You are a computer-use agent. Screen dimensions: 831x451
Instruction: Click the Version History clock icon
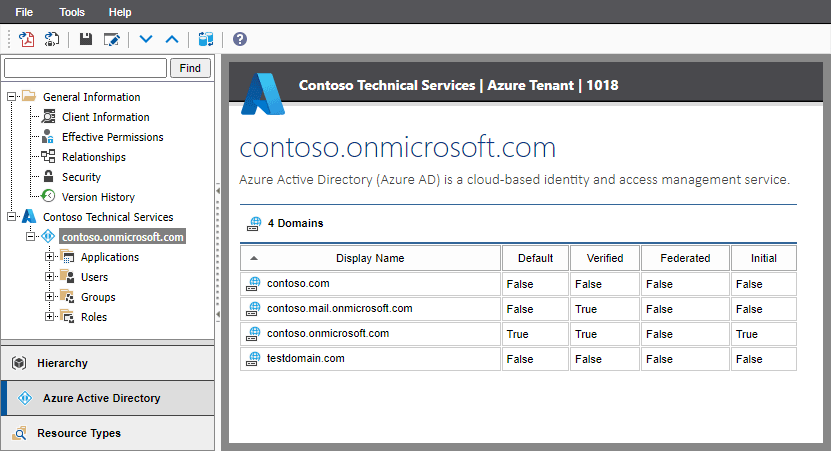[48, 196]
